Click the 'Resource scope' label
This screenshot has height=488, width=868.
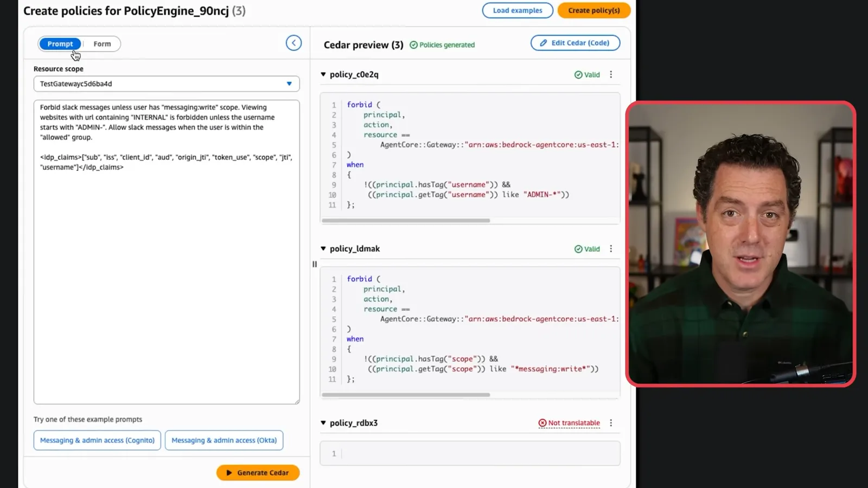click(59, 69)
